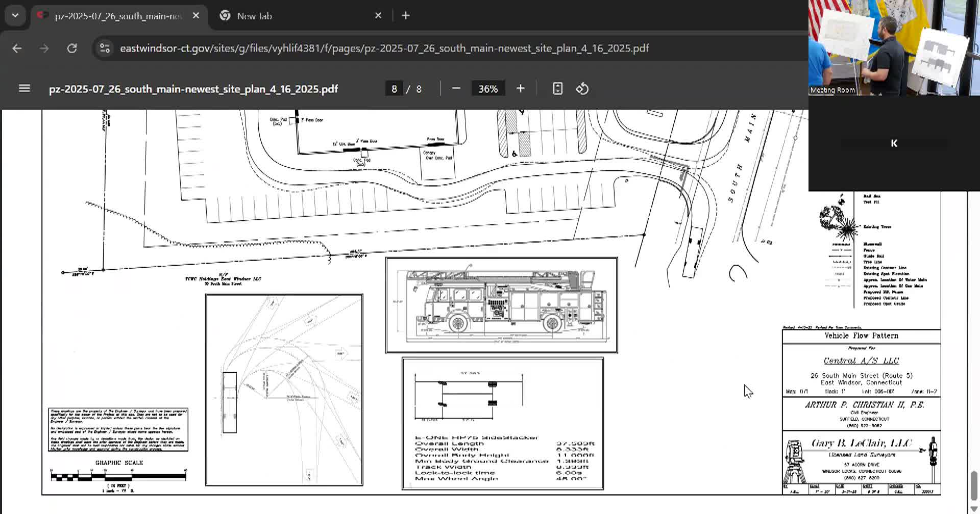The width and height of the screenshot is (980, 514).
Task: Select the pz-2025-07_26_south_main PDF tab
Action: 117,16
